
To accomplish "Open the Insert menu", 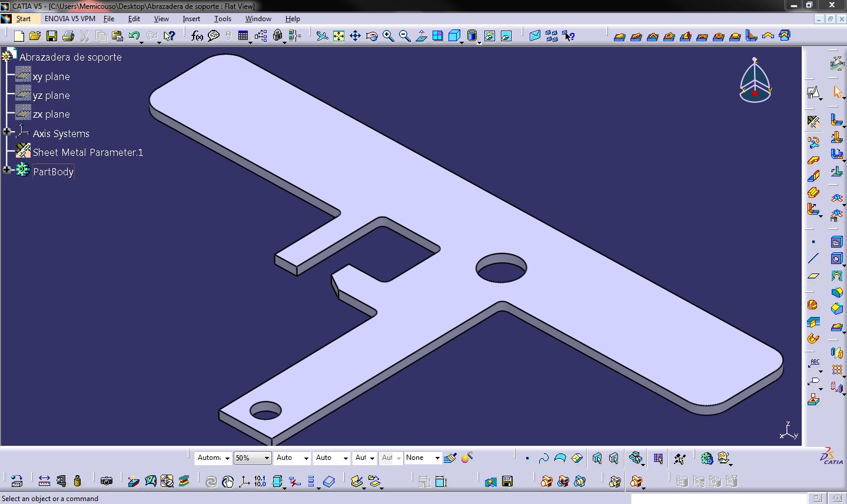I will tap(191, 19).
